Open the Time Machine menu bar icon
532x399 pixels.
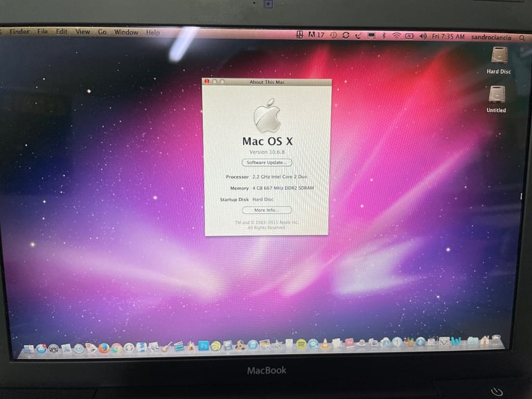333,35
